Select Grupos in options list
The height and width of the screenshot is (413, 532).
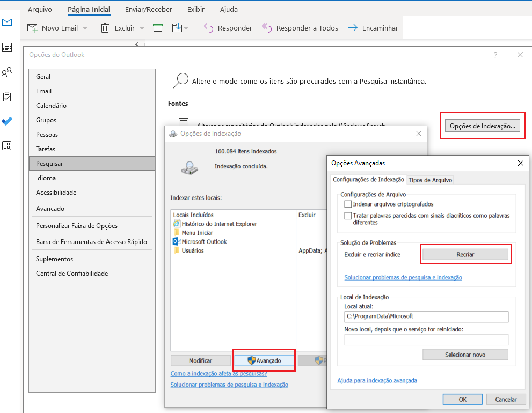92,120
